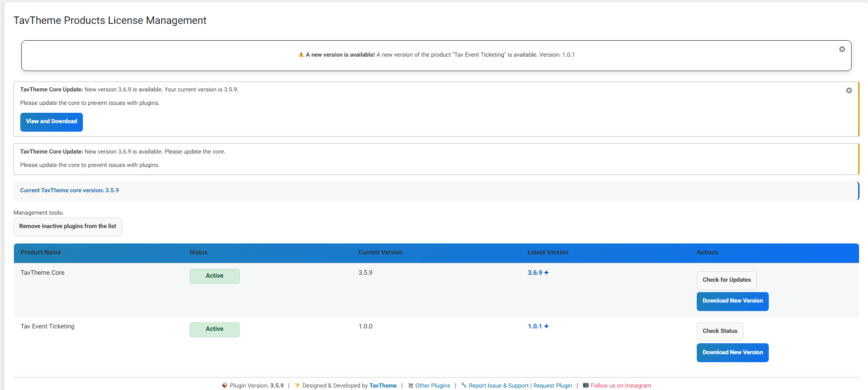868x390 pixels.
Task: Download New Version for Tav Event Ticketing
Action: (x=733, y=353)
